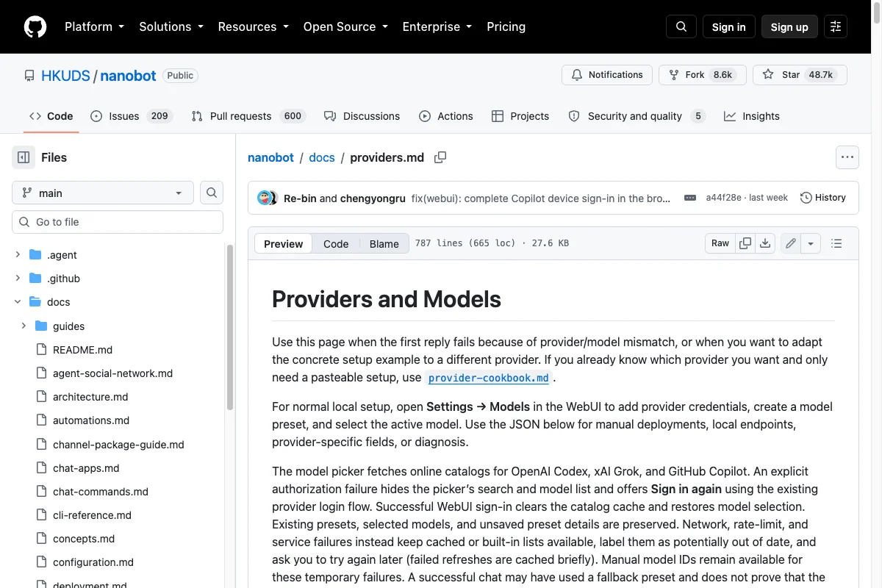
Task: Open the Solutions dropdown menu
Action: pyautogui.click(x=171, y=26)
